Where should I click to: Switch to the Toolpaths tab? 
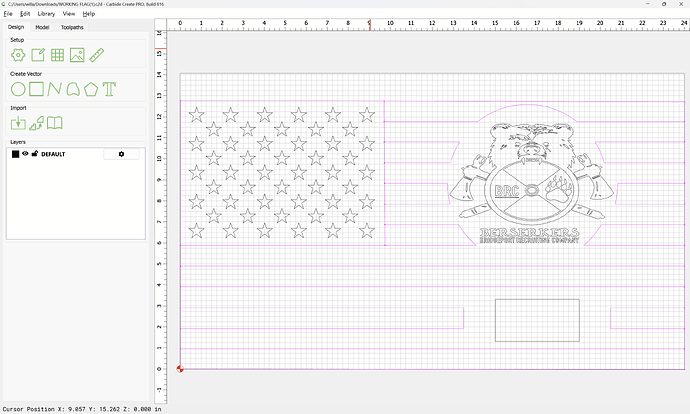pyautogui.click(x=72, y=27)
